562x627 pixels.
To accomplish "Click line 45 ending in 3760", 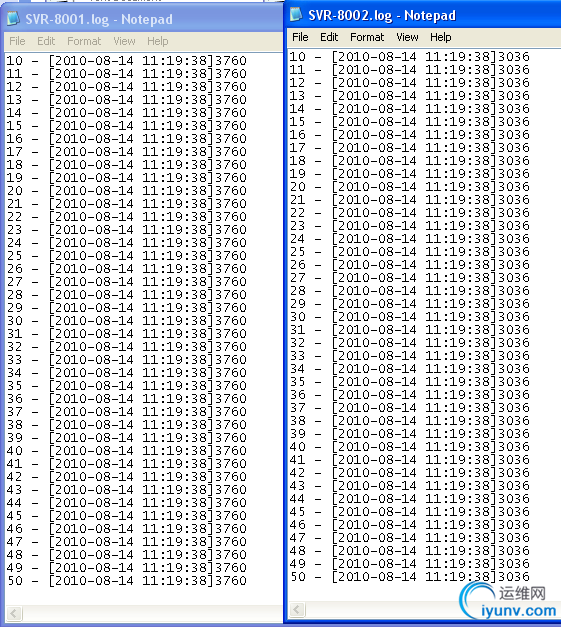I will click(126, 515).
